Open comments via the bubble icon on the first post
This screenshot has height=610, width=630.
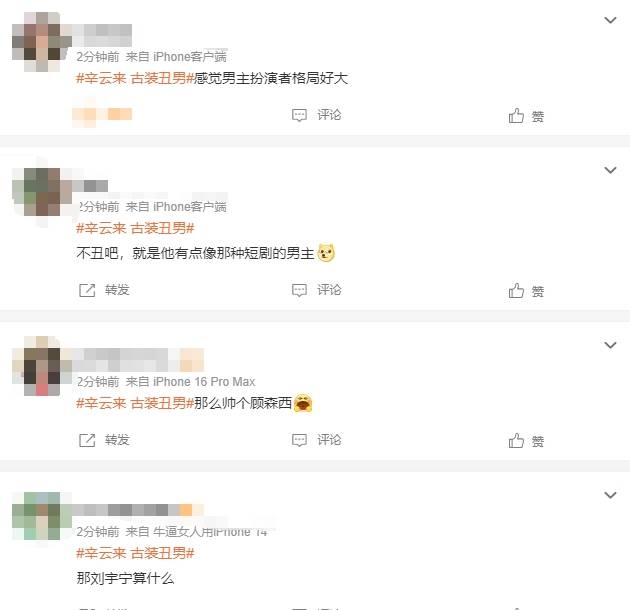299,115
